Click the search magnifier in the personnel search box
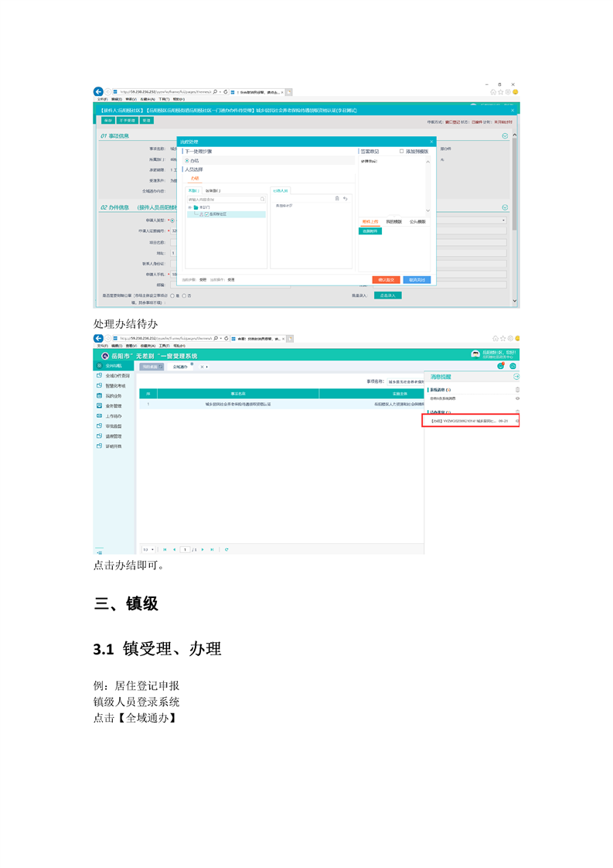 pos(262,199)
